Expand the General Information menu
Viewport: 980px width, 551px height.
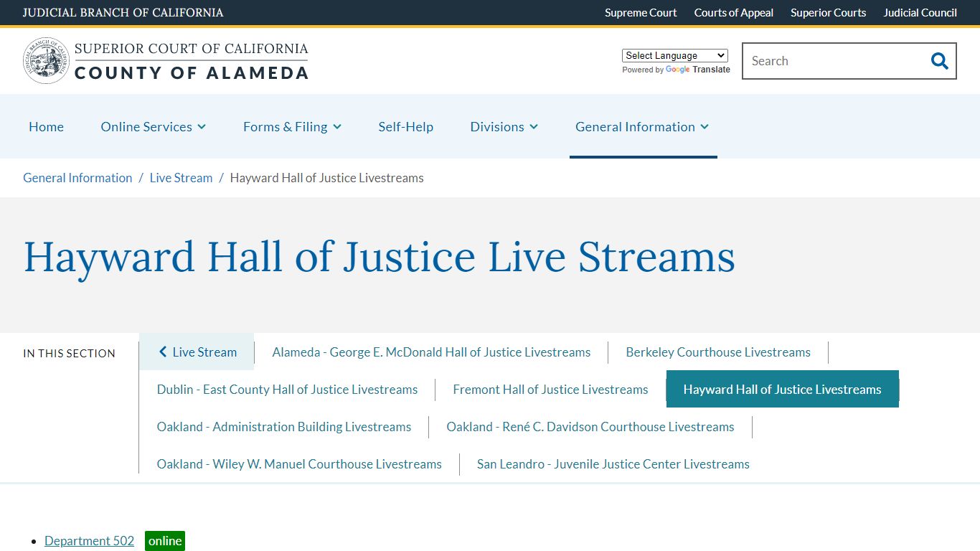(642, 126)
